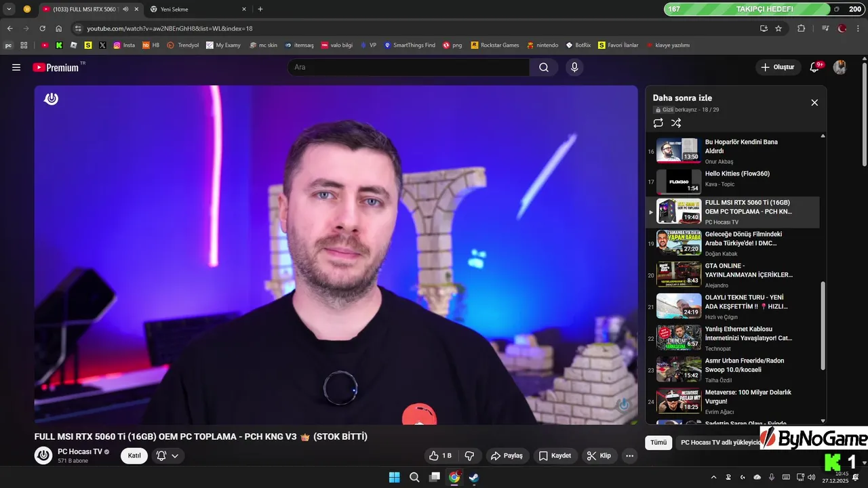868x488 pixels.
Task: Click the page vertical scrollbar
Action: [864, 115]
